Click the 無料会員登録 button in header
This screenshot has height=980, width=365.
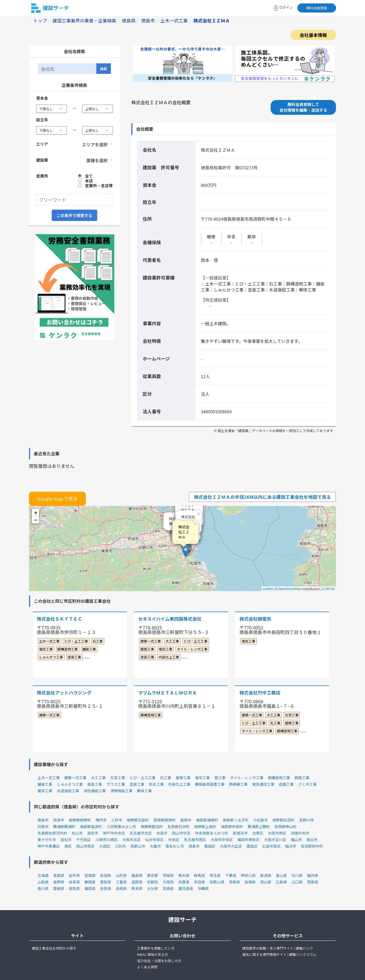[x=316, y=8]
